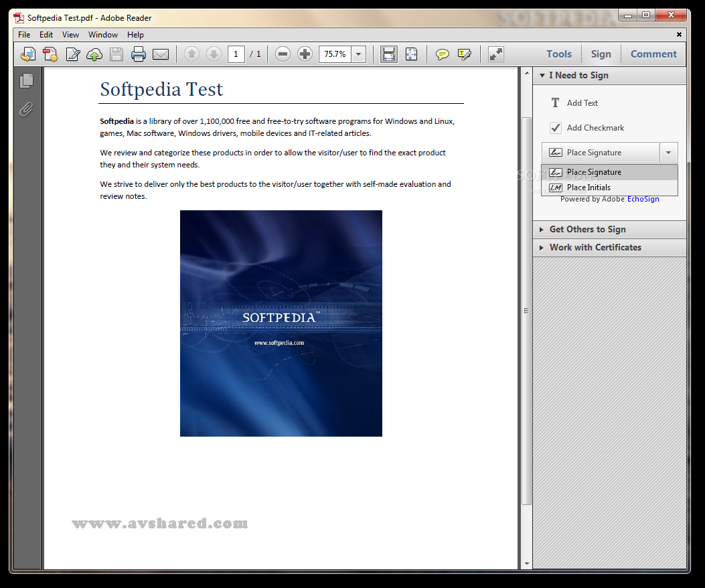Go to the previous page arrow
This screenshot has width=705, height=588.
[x=191, y=54]
